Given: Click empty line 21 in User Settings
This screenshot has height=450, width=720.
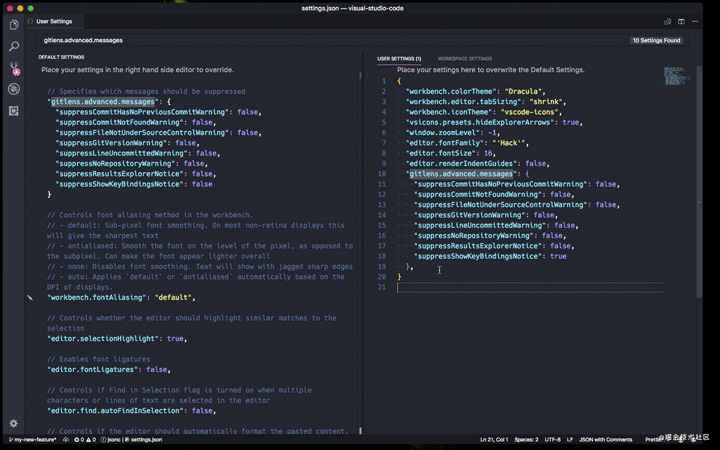Looking at the screenshot, I should 530,287.
